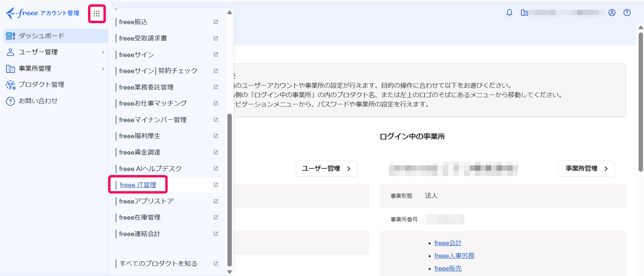Click the notification bell icon
The height and width of the screenshot is (276, 644).
(x=509, y=13)
